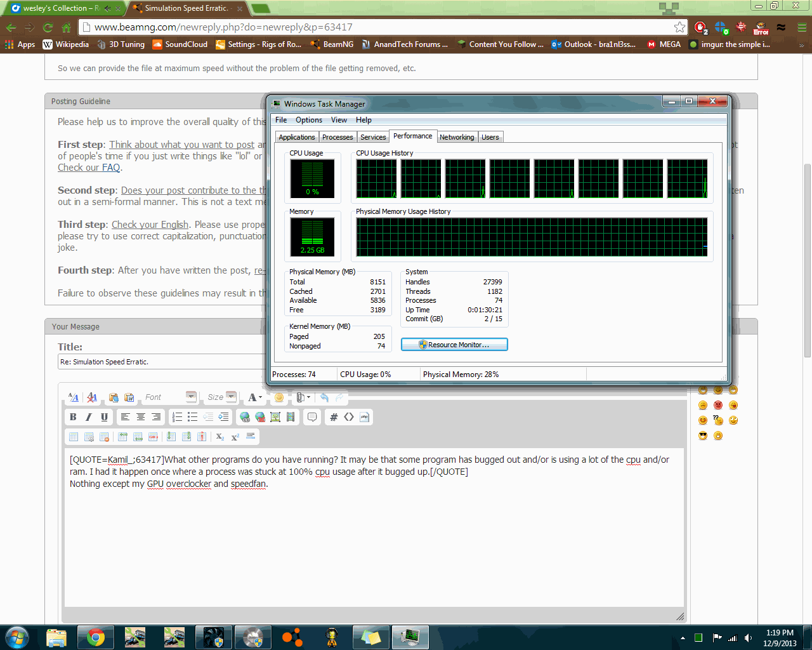812x650 pixels.
Task: Insert table icon in editor toolbar
Action: point(74,437)
